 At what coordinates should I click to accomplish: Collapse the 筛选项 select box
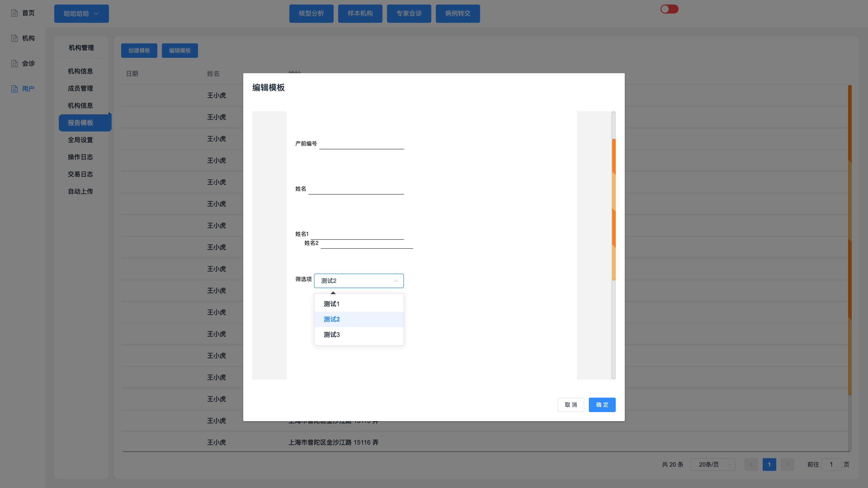click(x=396, y=281)
